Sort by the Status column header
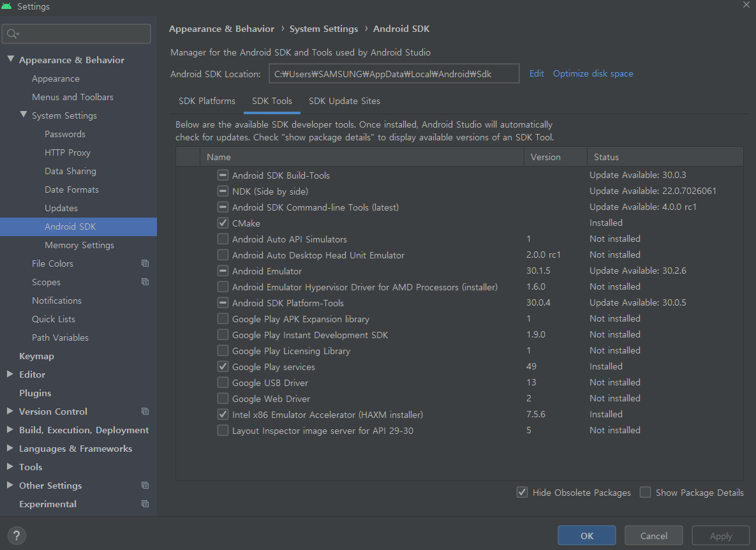The height and width of the screenshot is (550, 756). point(665,157)
